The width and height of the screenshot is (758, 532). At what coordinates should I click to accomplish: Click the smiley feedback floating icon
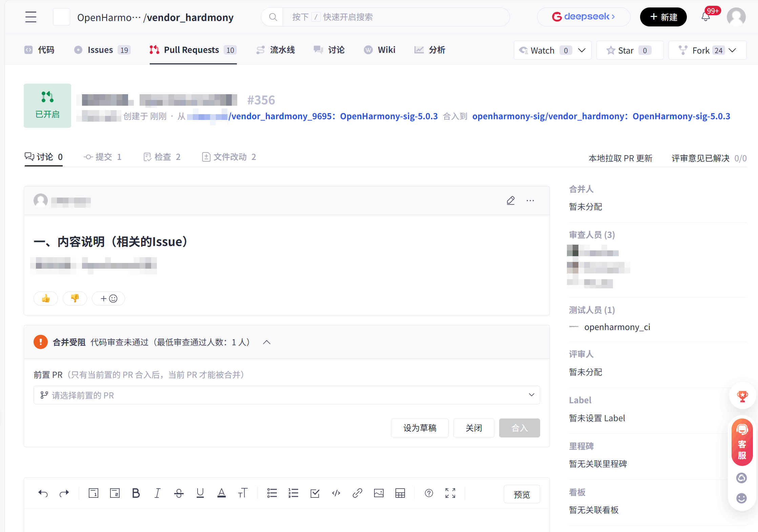pos(741,498)
